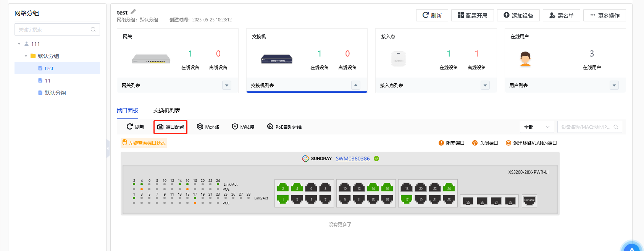Screen dimensions: 644x251
Task: Select the 端口面板 tab
Action: click(128, 110)
